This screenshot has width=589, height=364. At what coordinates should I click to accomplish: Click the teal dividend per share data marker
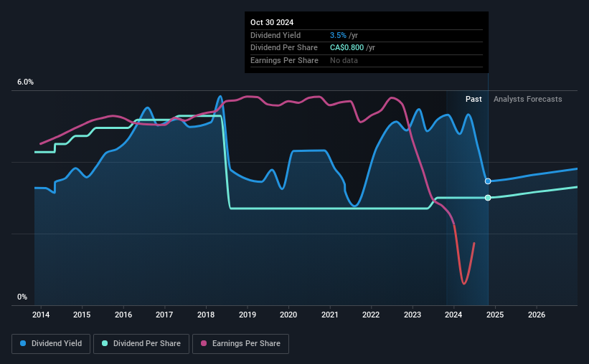click(488, 198)
